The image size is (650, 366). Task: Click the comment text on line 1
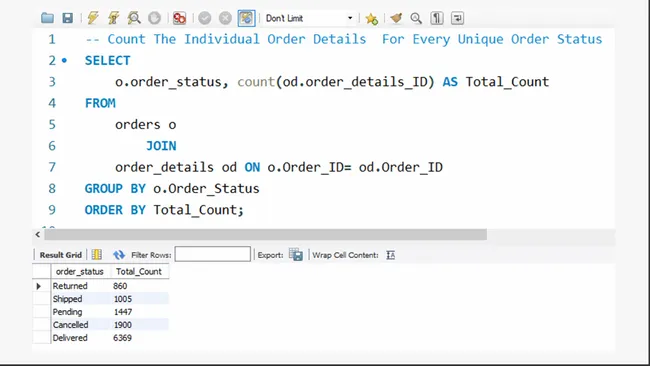point(344,39)
